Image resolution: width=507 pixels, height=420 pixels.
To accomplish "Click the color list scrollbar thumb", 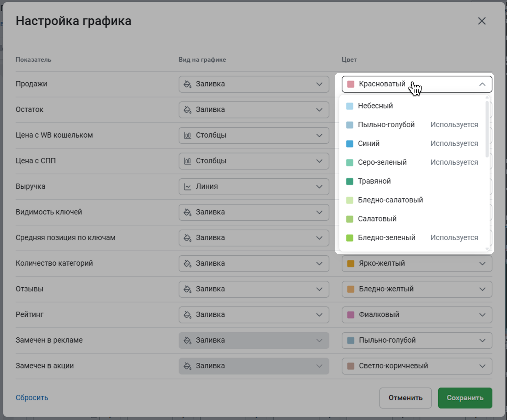I will [x=487, y=129].
